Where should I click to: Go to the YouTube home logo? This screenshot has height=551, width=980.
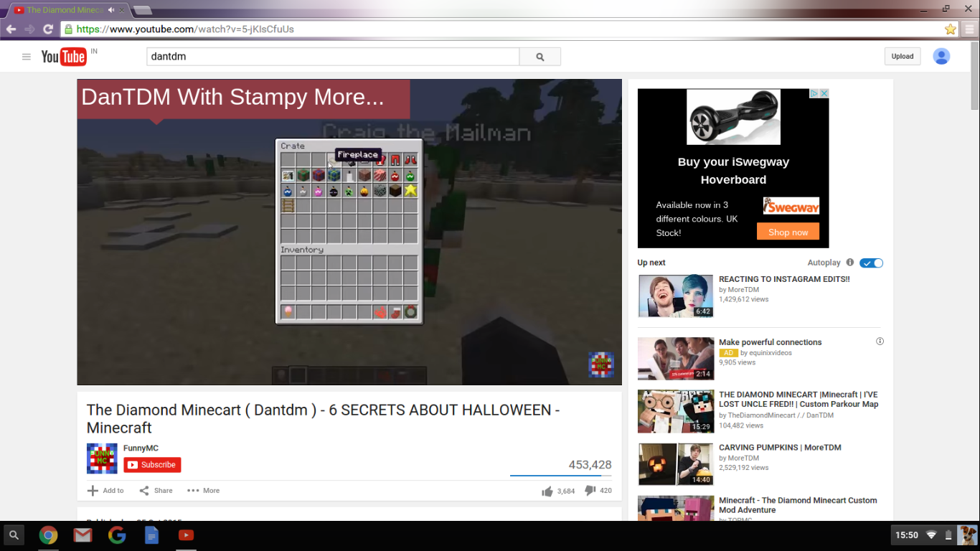click(64, 57)
